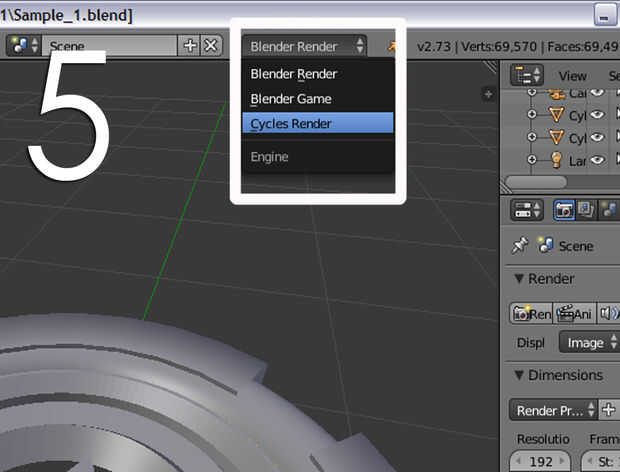Click the Lamp object icon in Outliner
This screenshot has height=472, width=620.
[556, 160]
